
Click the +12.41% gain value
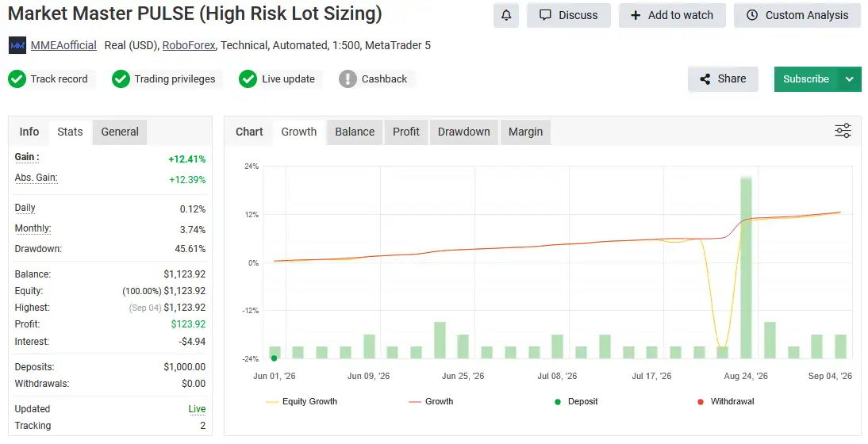[187, 159]
